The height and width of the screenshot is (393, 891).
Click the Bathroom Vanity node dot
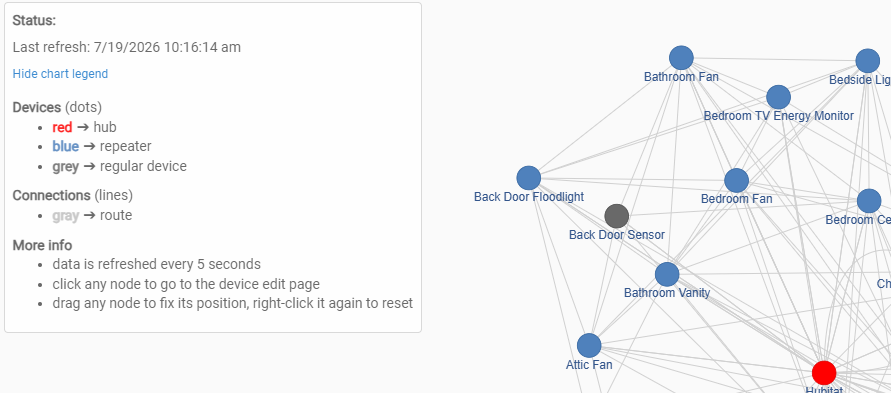[667, 275]
